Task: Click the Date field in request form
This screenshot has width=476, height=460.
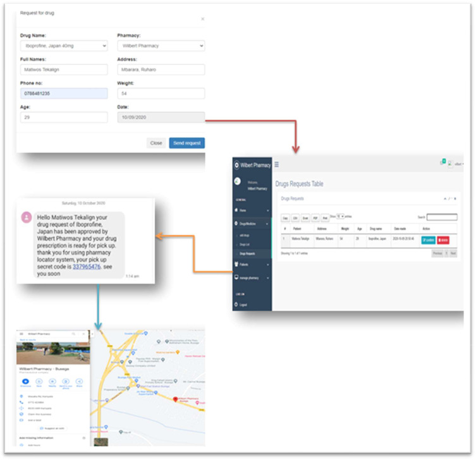Action: coord(161,117)
